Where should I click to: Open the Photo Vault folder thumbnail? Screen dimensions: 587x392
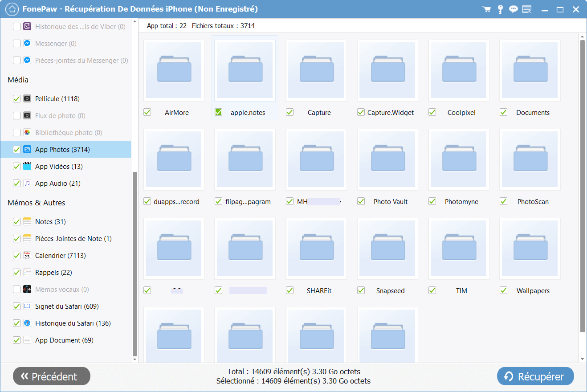coord(387,159)
